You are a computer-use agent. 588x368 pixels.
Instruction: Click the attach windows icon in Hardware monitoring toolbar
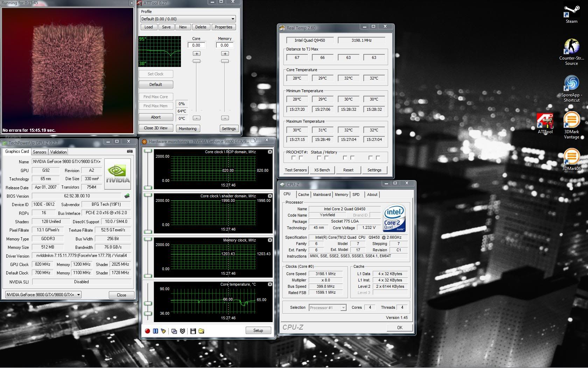(x=174, y=331)
